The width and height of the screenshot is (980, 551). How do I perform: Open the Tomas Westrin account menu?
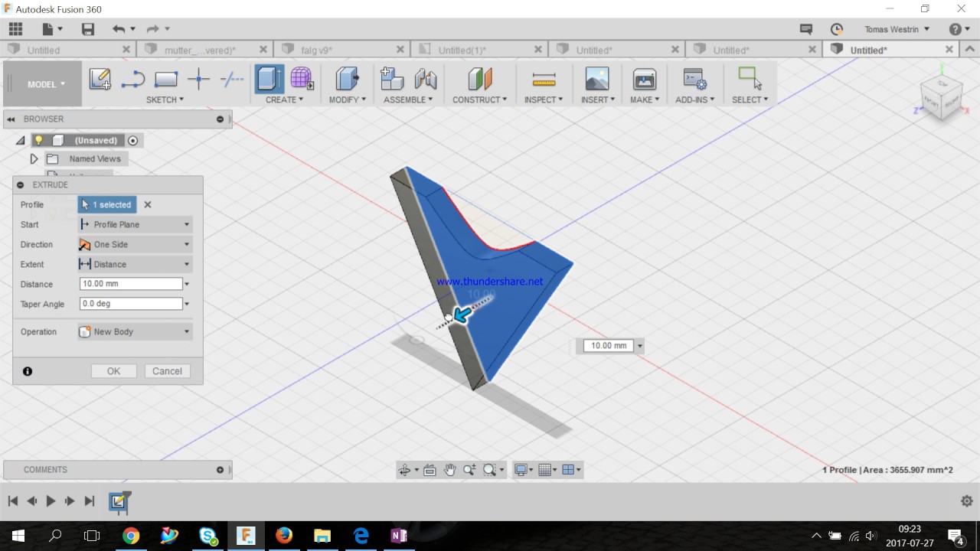coord(897,29)
